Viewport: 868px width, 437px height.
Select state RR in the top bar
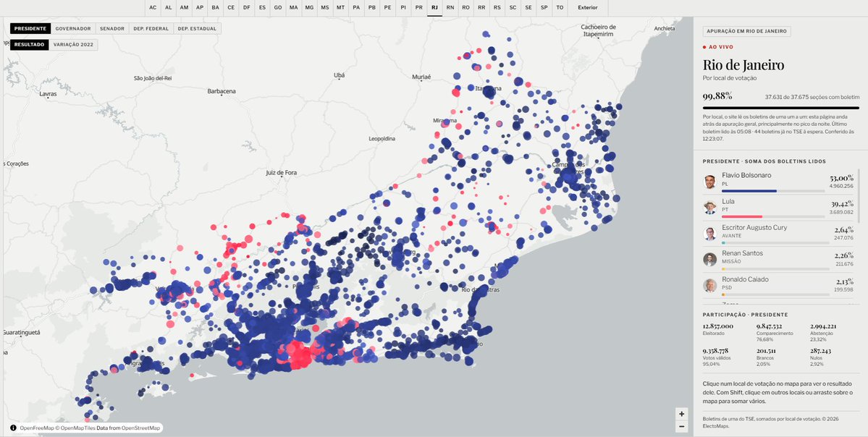[x=481, y=8]
